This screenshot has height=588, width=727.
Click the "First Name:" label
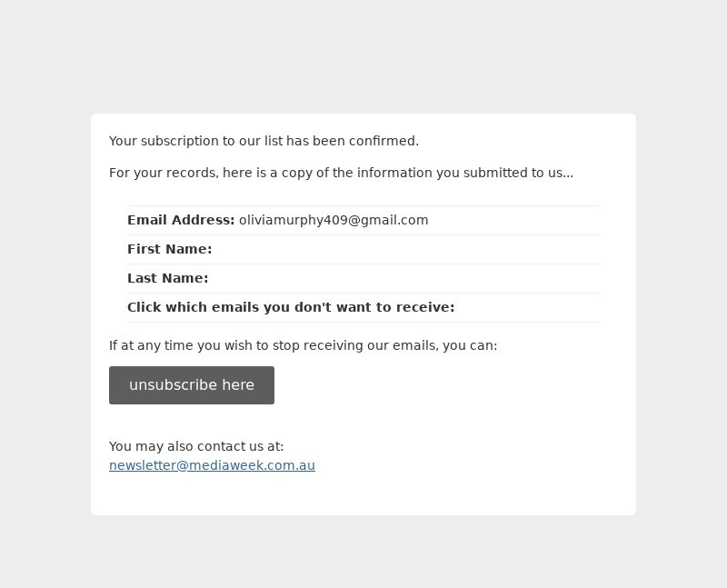tap(169, 249)
